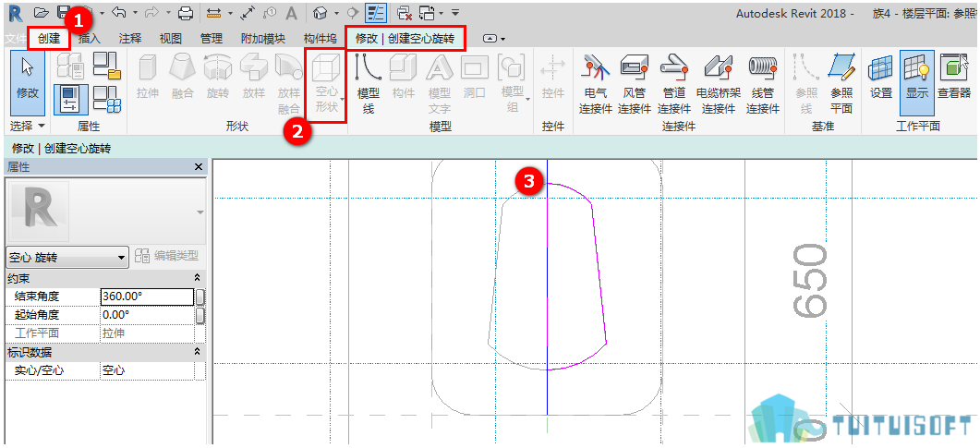Screen dimensions: 980x448
Task: Toggle ribbon minimize panel button
Action: tap(490, 39)
